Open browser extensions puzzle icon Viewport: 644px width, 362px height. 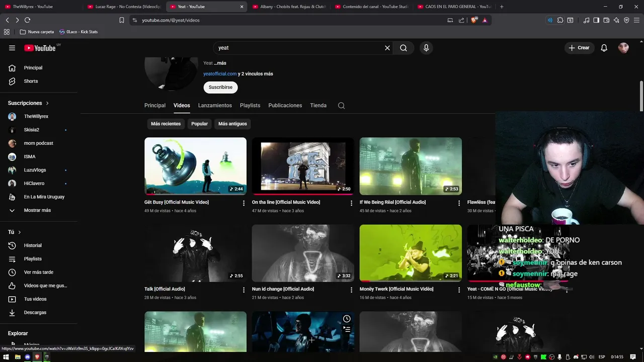[x=560, y=20]
